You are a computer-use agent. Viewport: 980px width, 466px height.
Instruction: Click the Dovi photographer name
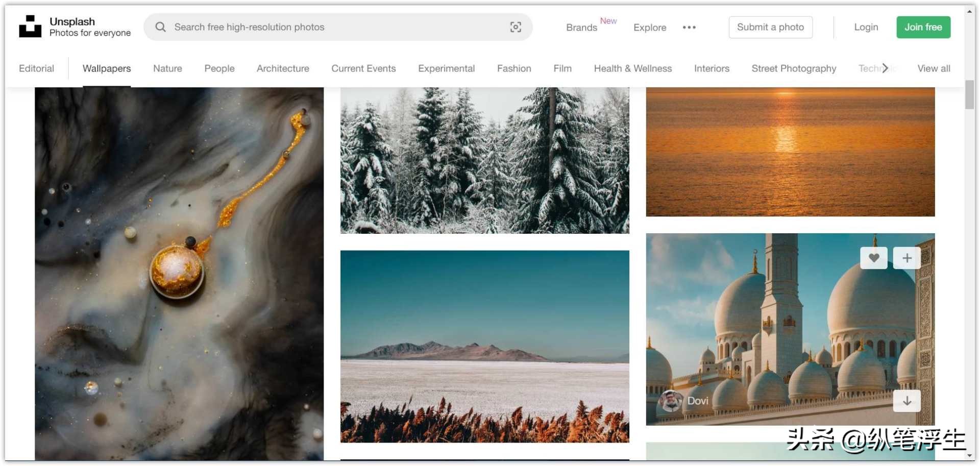click(x=698, y=401)
